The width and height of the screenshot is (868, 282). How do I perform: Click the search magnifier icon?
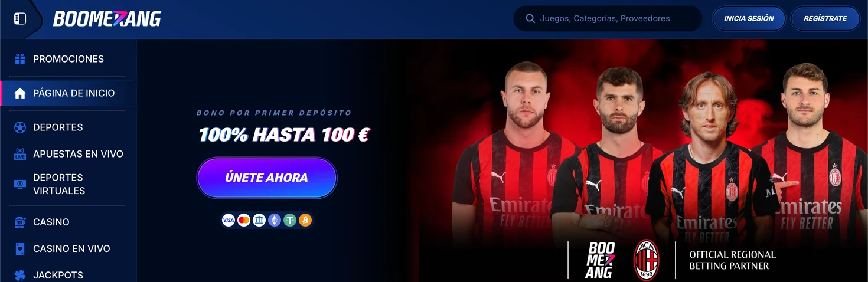click(x=530, y=19)
